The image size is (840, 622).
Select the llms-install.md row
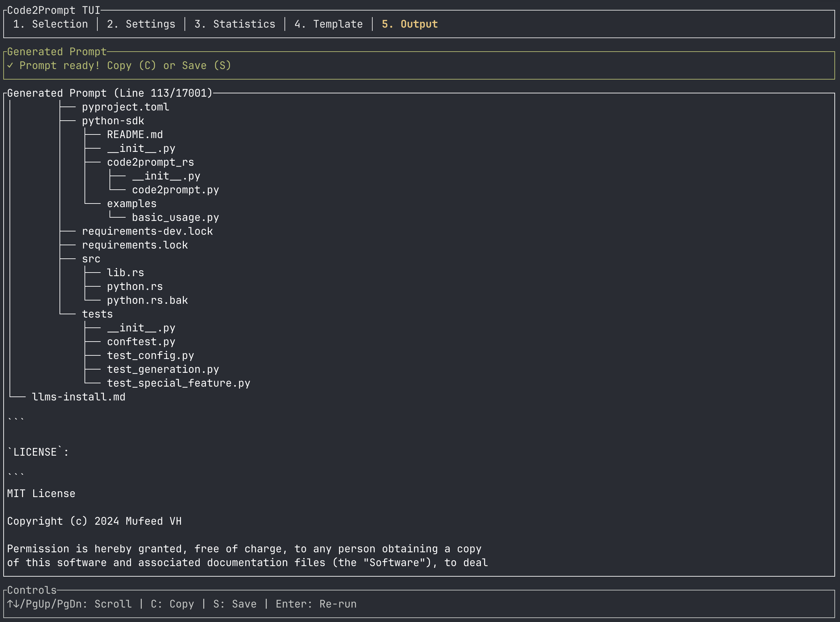click(x=79, y=397)
